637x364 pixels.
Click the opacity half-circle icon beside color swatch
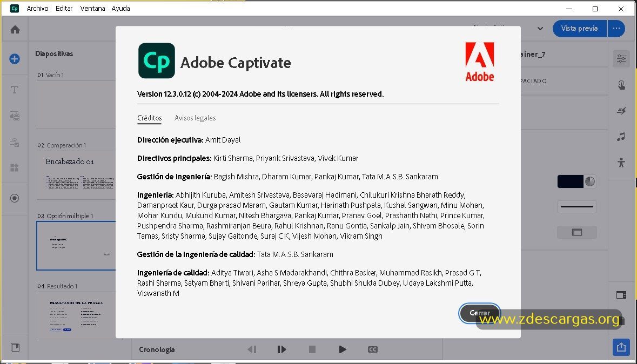coord(590,181)
